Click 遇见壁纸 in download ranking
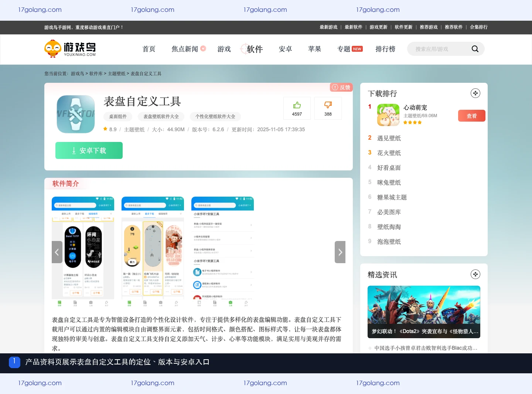The height and width of the screenshot is (394, 532). coord(389,138)
